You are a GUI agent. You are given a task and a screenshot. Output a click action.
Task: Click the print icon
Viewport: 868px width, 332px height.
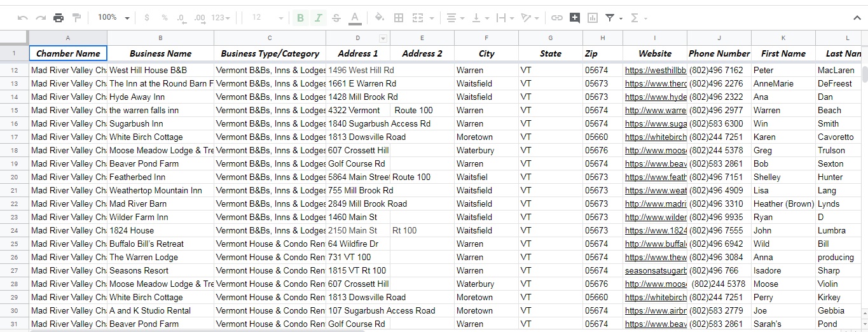59,18
